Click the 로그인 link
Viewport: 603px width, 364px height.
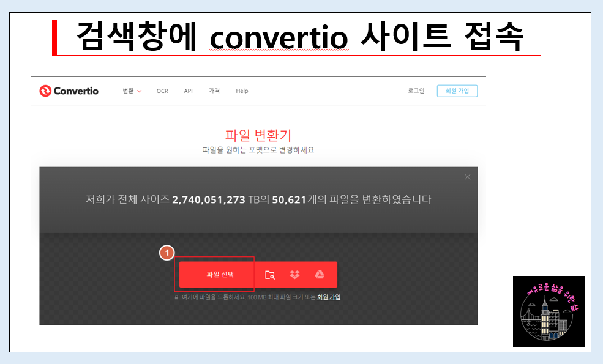[x=416, y=91]
